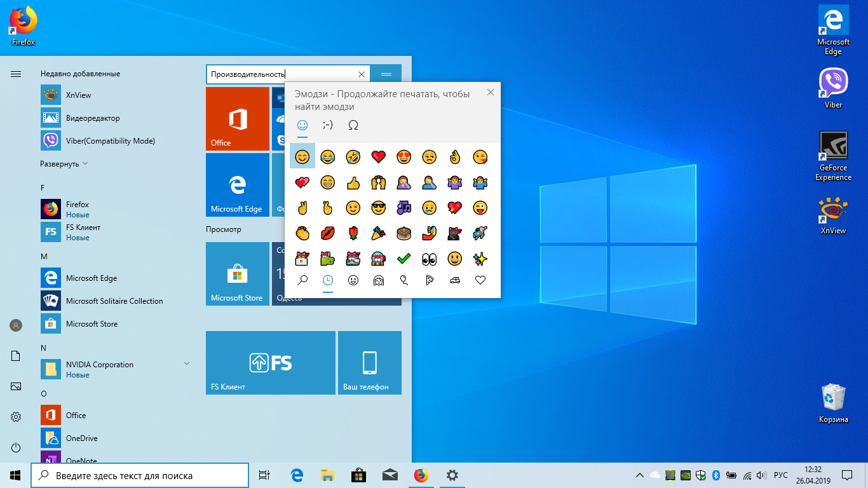Click the volume speaker tray icon
This screenshot has width=868, height=488.
coord(761,475)
